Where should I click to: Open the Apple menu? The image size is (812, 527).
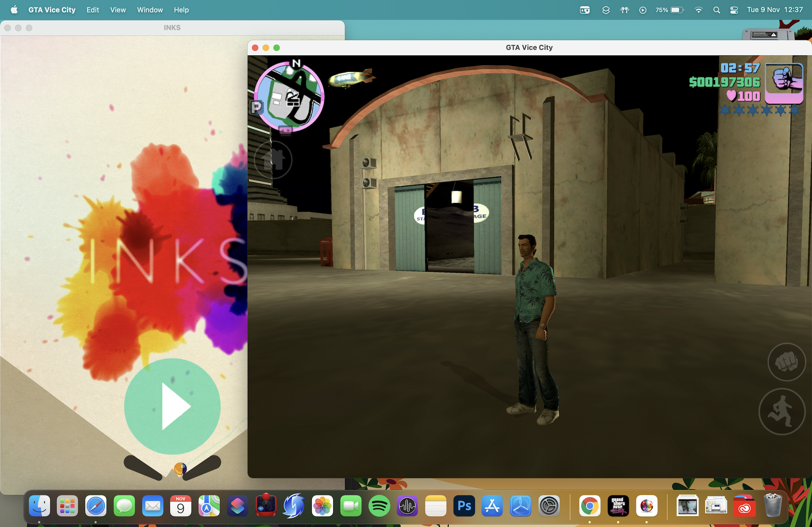tap(14, 10)
